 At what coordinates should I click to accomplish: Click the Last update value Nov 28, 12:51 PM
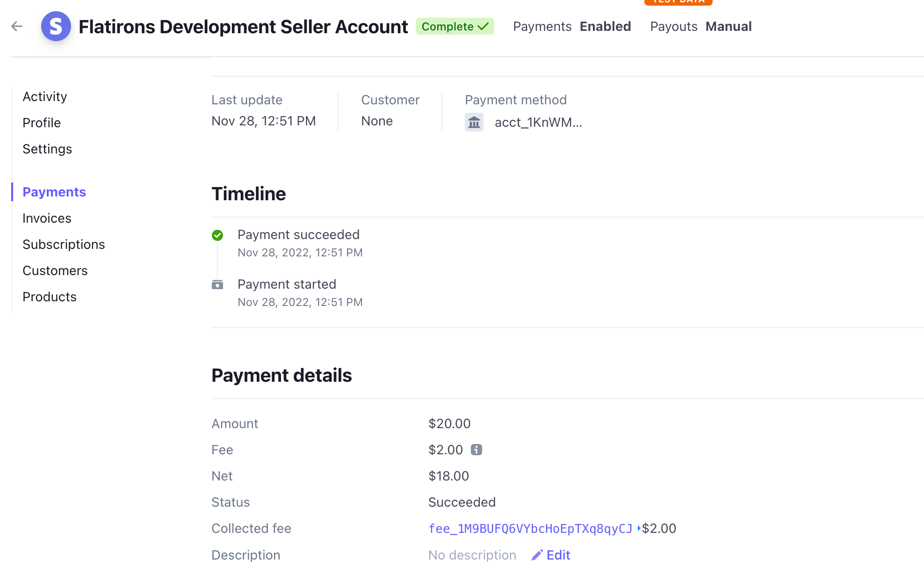[x=264, y=121]
